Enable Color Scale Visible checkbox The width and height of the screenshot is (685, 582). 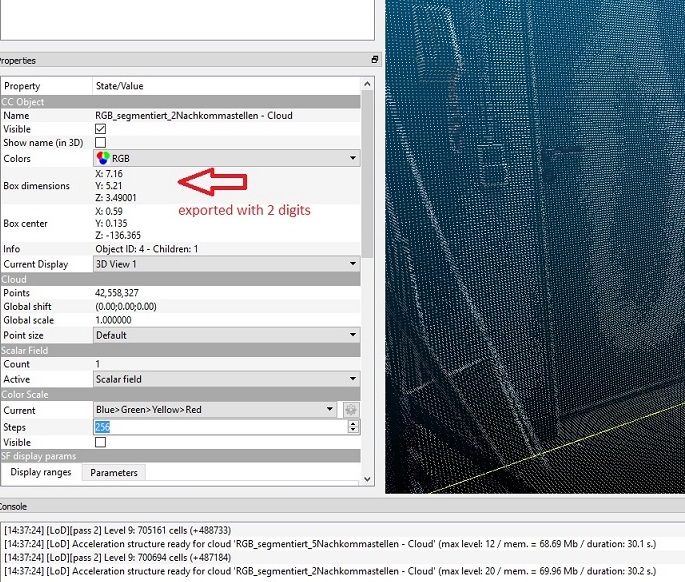coord(100,441)
